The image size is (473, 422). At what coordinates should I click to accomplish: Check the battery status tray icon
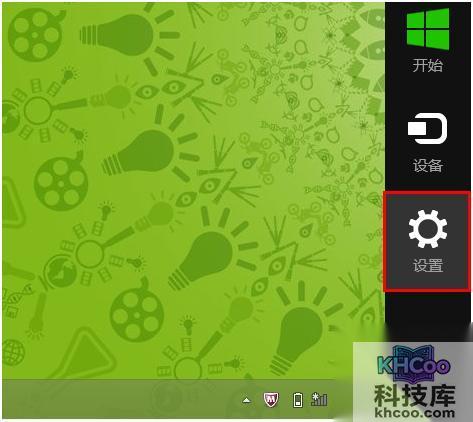pos(298,400)
